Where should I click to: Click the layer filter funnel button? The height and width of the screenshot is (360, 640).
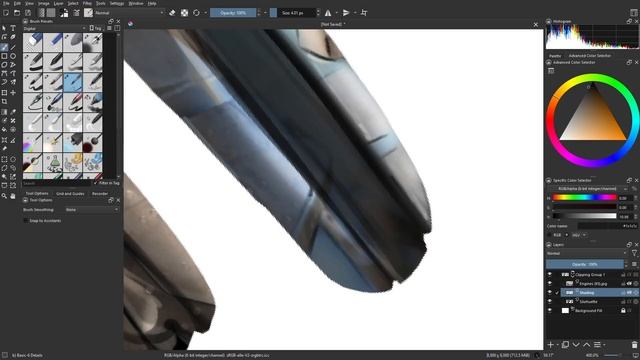[634, 253]
